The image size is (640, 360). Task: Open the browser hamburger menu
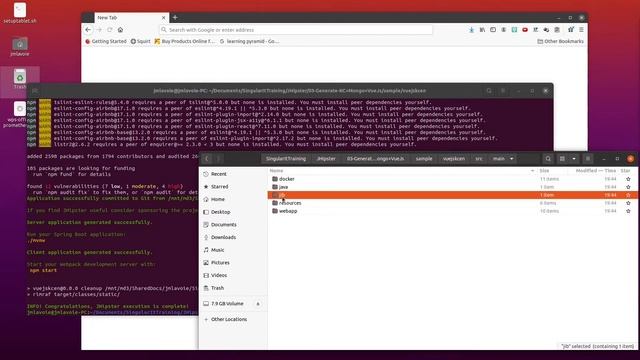point(581,30)
